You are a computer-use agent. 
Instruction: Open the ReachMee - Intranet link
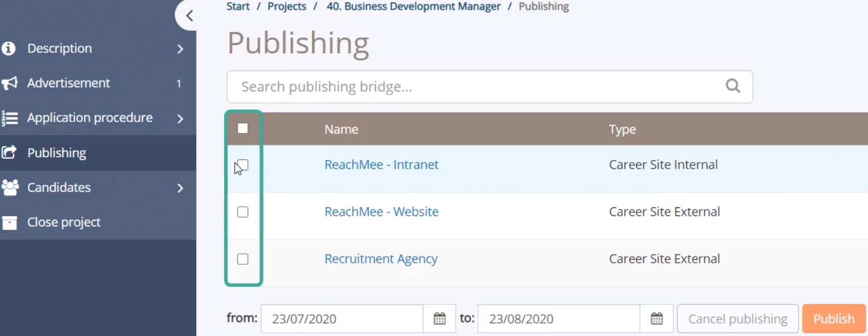pyautogui.click(x=381, y=165)
